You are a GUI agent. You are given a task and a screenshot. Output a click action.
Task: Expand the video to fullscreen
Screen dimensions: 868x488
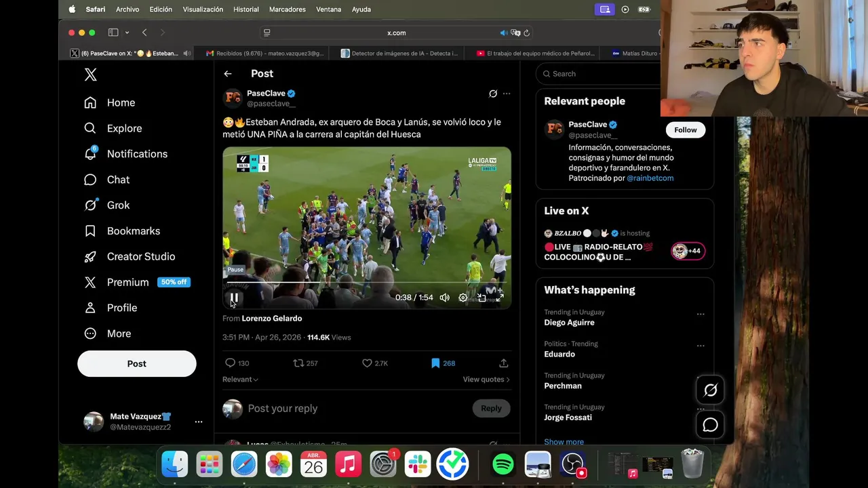[500, 298]
